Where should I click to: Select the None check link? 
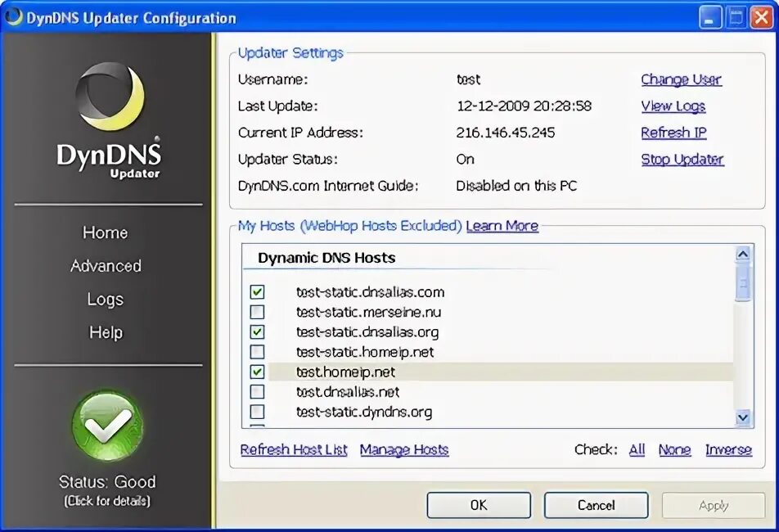click(x=674, y=449)
